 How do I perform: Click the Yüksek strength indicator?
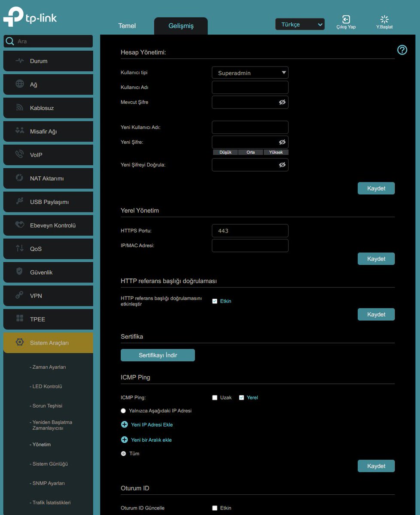tap(276, 152)
